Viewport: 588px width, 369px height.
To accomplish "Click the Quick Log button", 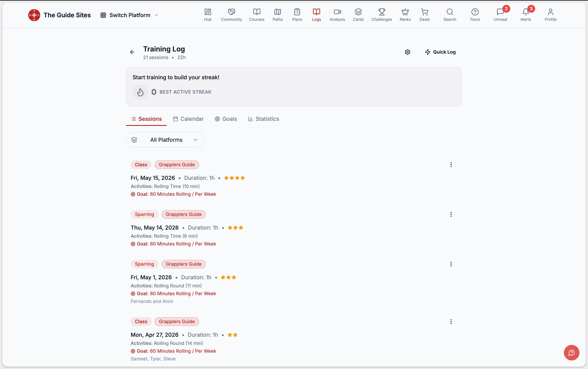I will pyautogui.click(x=440, y=52).
